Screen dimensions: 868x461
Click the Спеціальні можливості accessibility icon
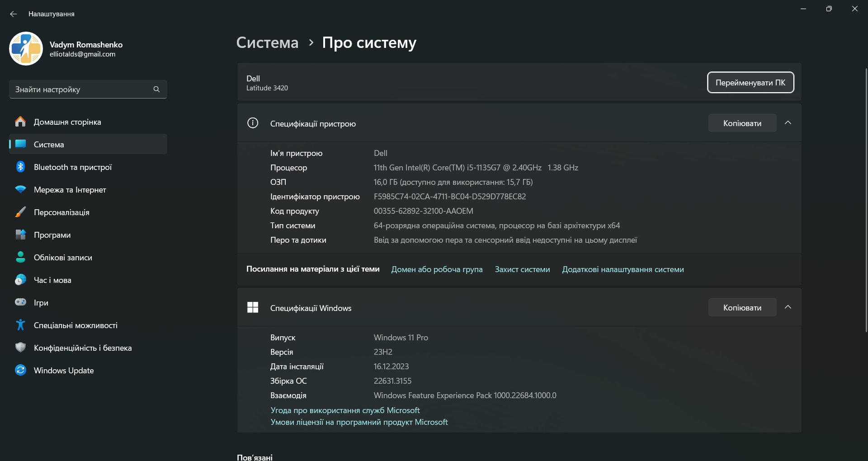click(20, 325)
